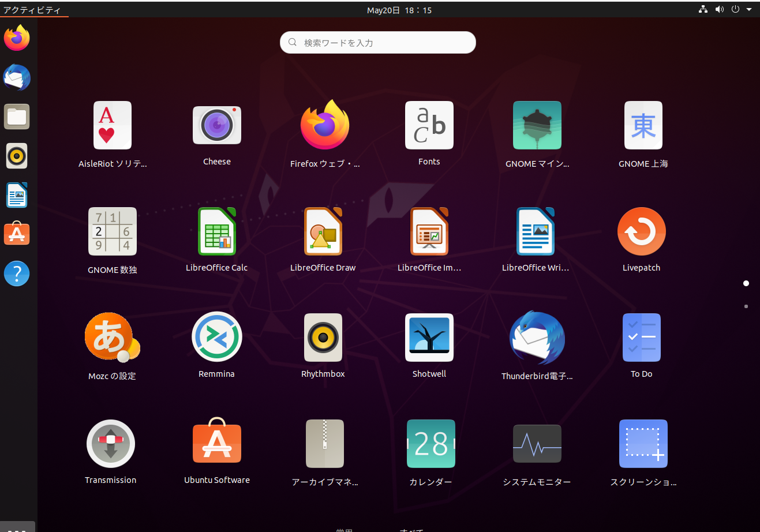The width and height of the screenshot is (760, 532).
Task: Open the Livepatch app
Action: [x=642, y=231]
